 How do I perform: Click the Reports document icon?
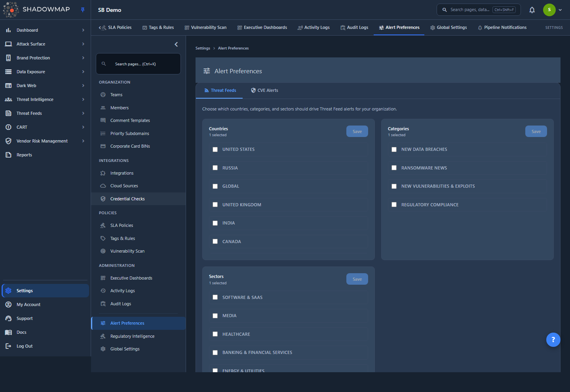point(8,155)
